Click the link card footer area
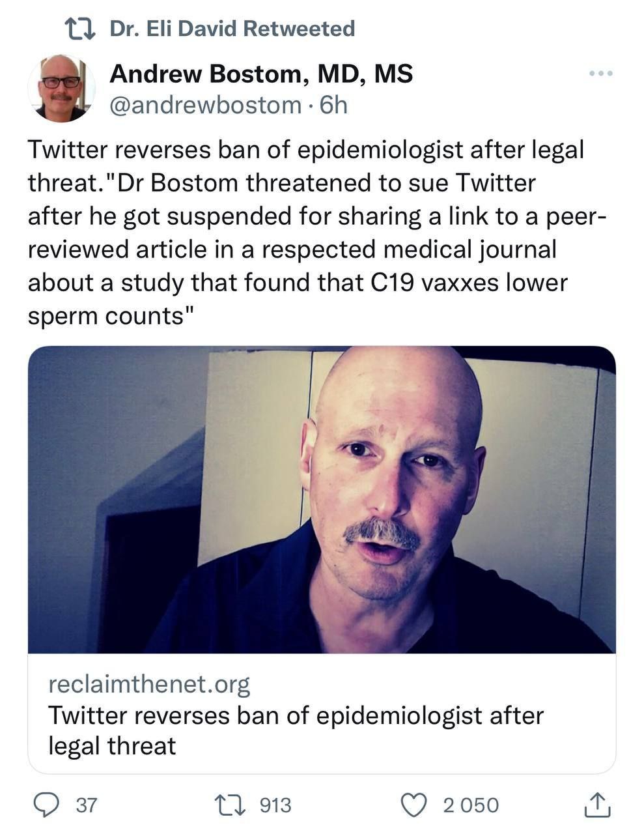This screenshot has width=644, height=834. [322, 714]
